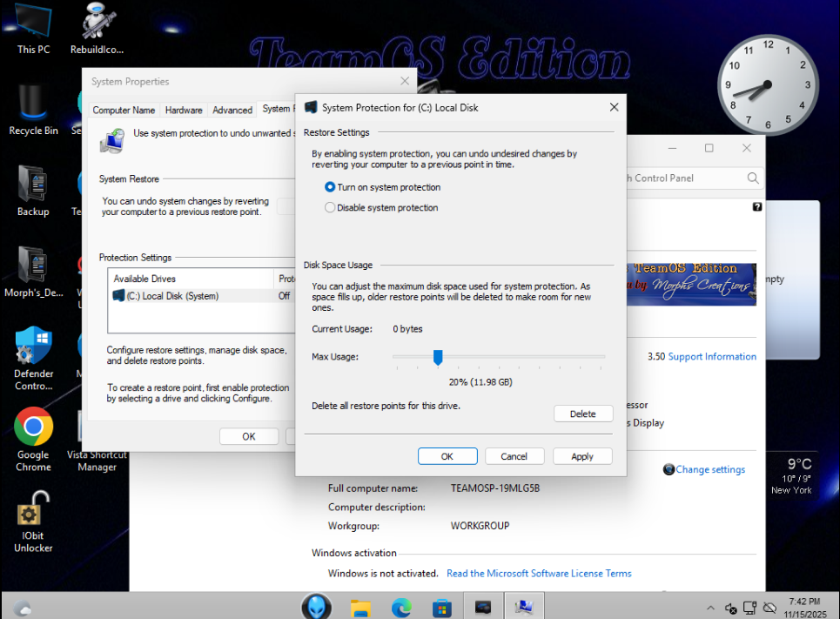Read the Microsoft Software License Terms
The image size is (840, 619).
click(x=539, y=574)
